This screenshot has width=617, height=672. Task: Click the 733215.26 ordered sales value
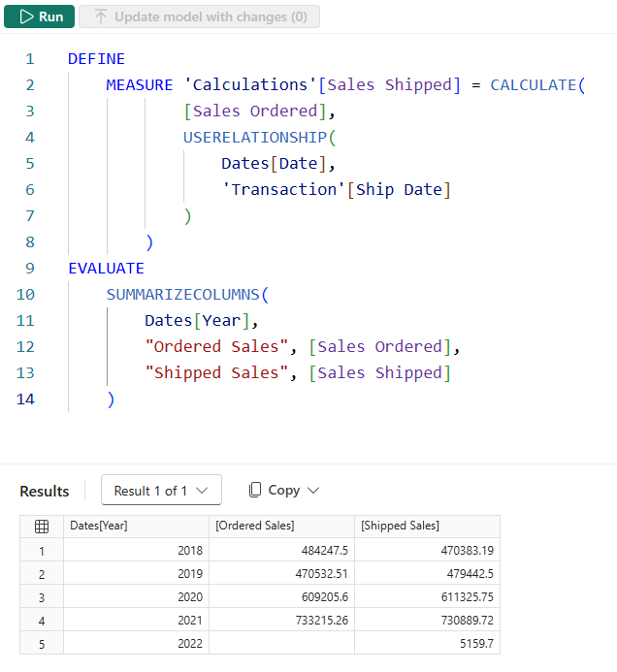click(x=281, y=620)
